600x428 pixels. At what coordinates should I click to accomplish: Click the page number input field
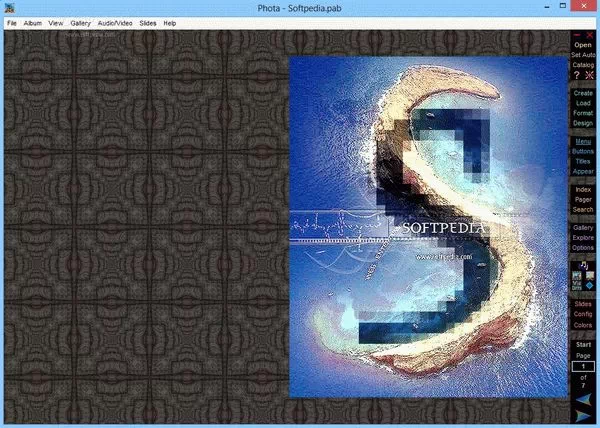click(583, 367)
